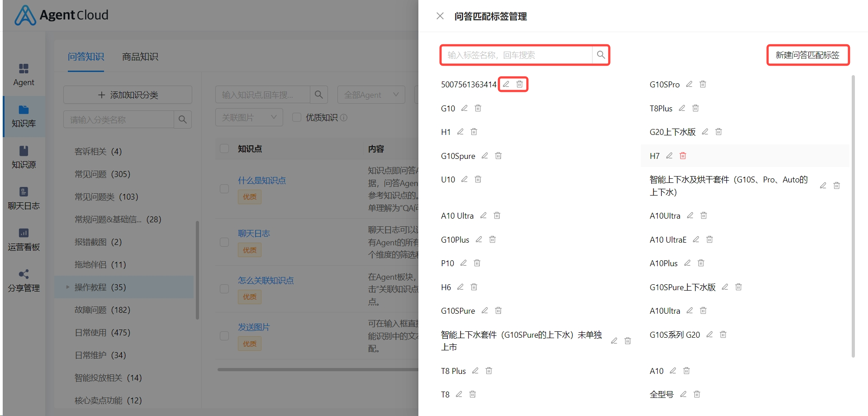This screenshot has width=868, height=416.
Task: Click the 请输入分类名称 input field
Action: coord(119,120)
